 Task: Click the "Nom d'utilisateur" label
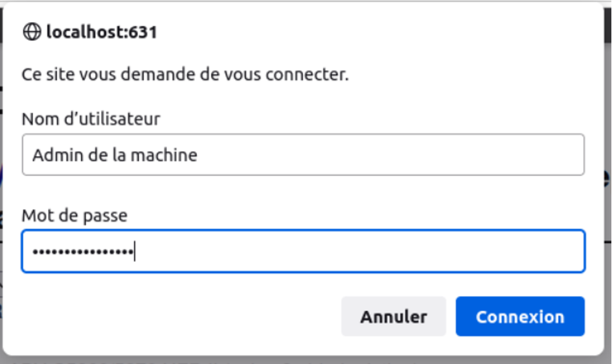[x=91, y=119]
